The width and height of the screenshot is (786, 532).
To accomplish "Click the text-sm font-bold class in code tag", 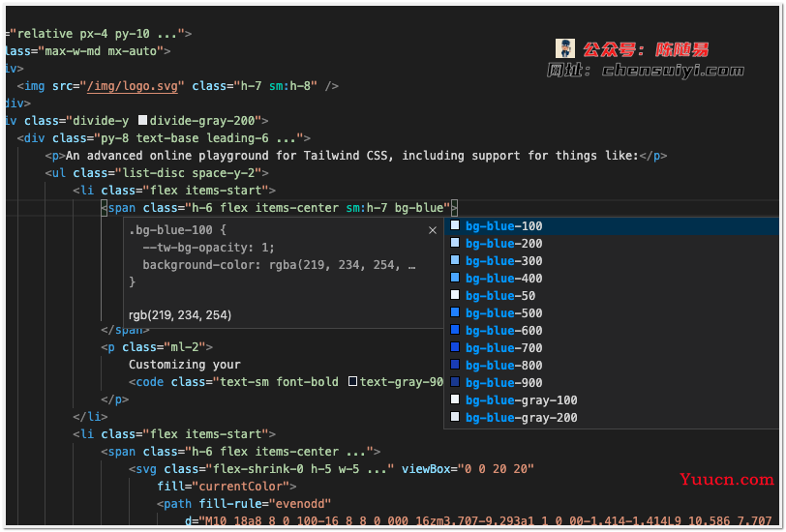I will pyautogui.click(x=279, y=382).
